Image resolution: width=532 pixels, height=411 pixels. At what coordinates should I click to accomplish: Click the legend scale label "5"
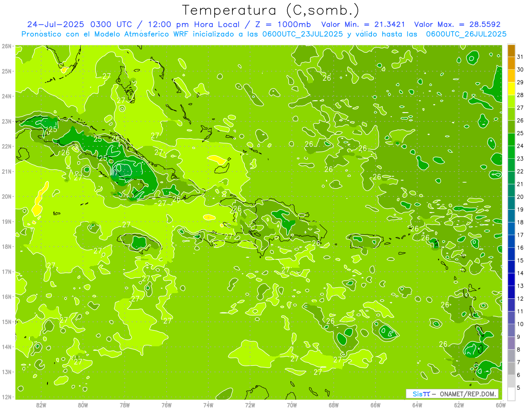click(x=519, y=388)
